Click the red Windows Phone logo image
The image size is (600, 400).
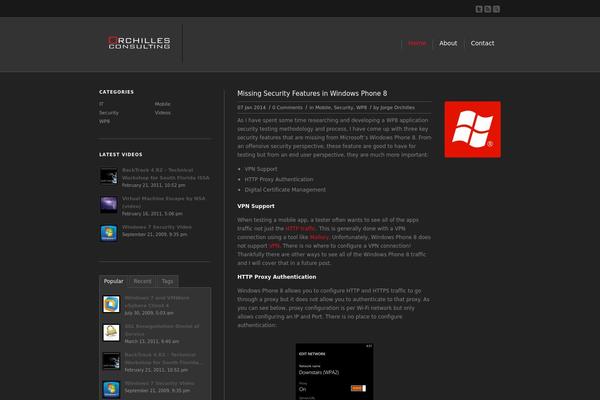(473, 129)
